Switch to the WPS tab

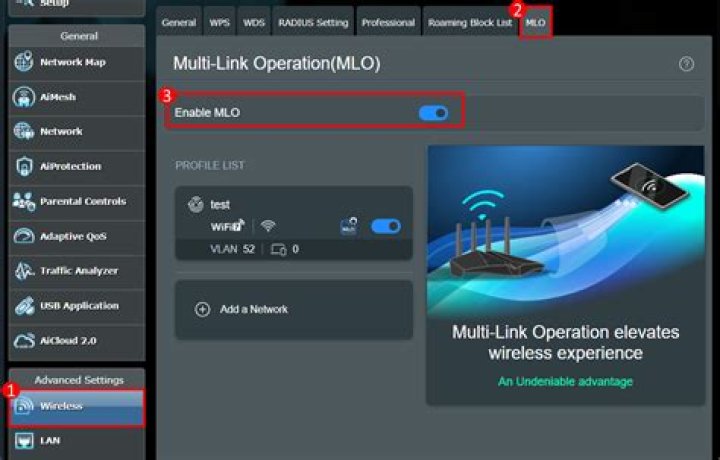pos(219,22)
